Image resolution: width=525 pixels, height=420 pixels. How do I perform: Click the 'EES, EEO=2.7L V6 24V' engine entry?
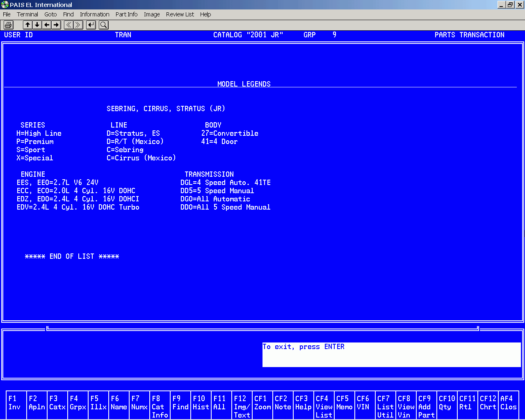(x=57, y=183)
